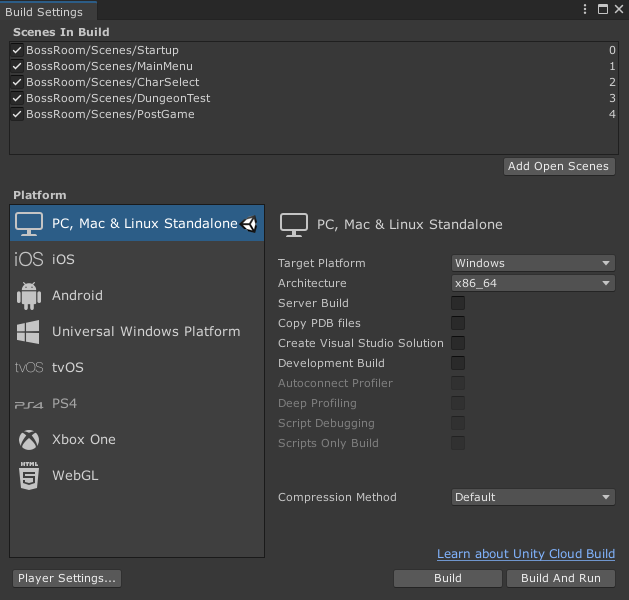Viewport: 629px width, 600px height.
Task: Enable Copy PDB files checkbox
Action: tap(458, 323)
